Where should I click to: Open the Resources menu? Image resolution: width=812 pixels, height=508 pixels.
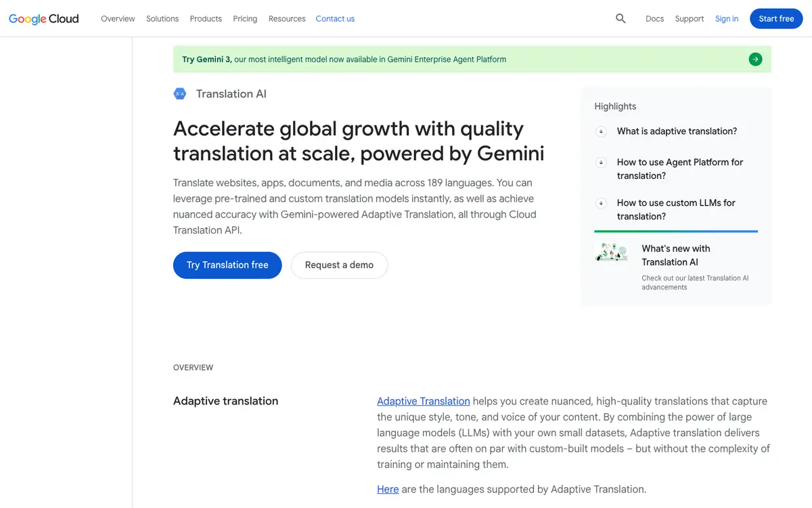point(287,19)
